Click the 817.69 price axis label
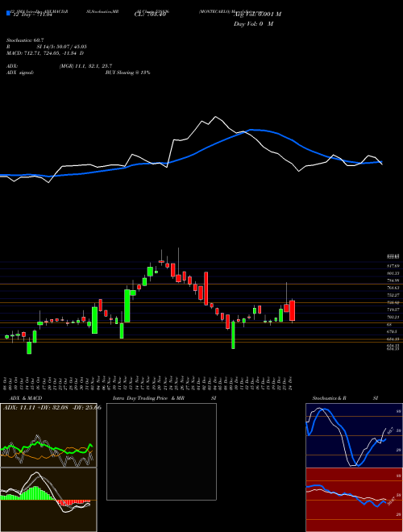Image resolution: width=403 pixels, height=532 pixels. [393, 266]
